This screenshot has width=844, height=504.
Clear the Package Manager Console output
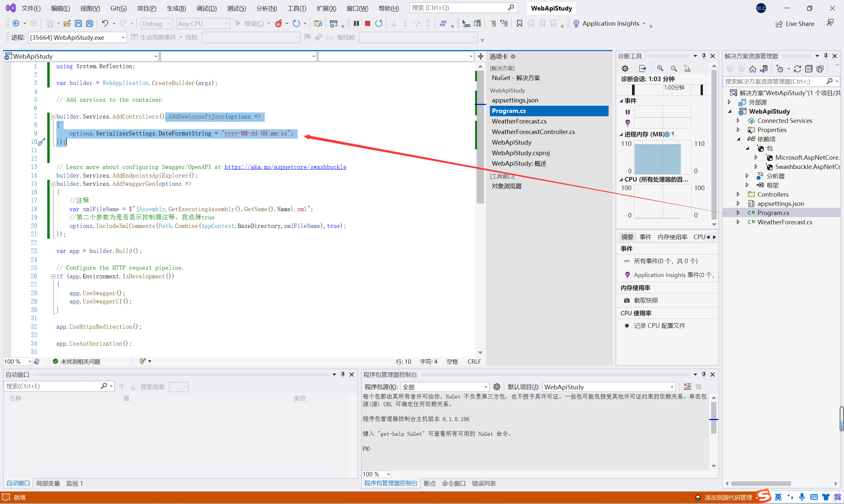pyautogui.click(x=687, y=386)
